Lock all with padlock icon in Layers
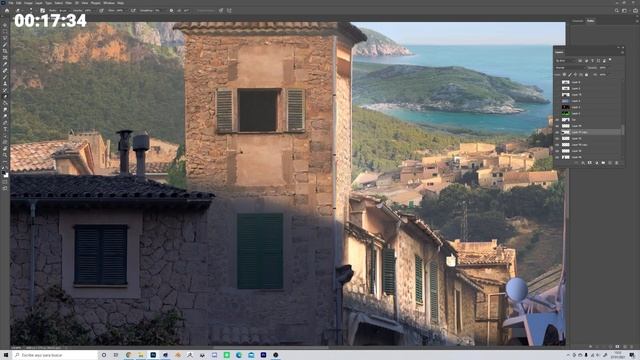The height and width of the screenshot is (360, 640). (586, 75)
